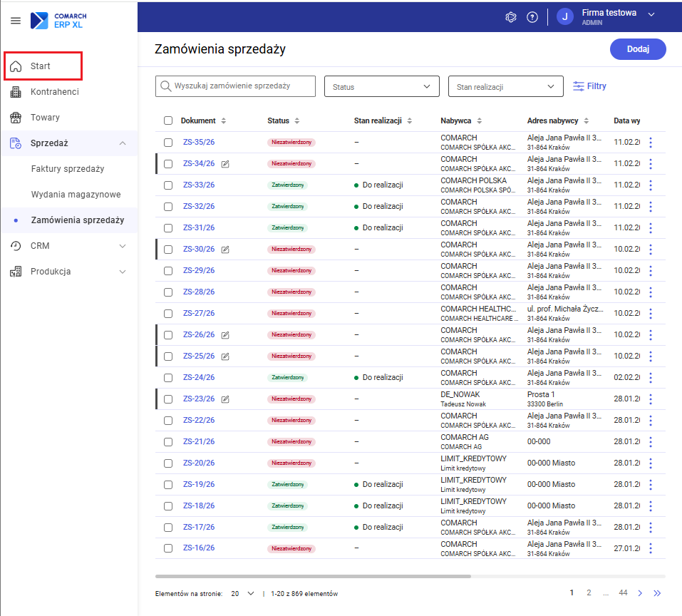Go to the last page arrow icon
Screen dimensions: 682x616
click(657, 593)
